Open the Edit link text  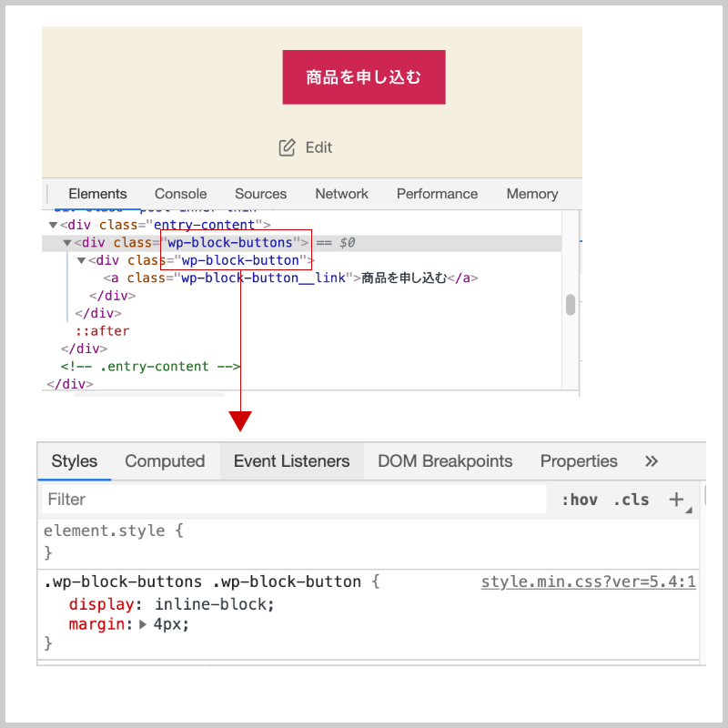pos(318,147)
